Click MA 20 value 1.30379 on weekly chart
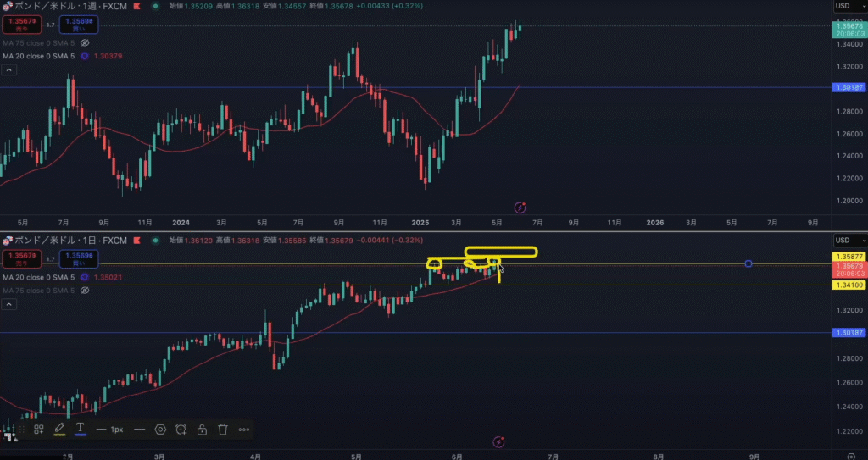This screenshot has width=868, height=460. click(108, 56)
